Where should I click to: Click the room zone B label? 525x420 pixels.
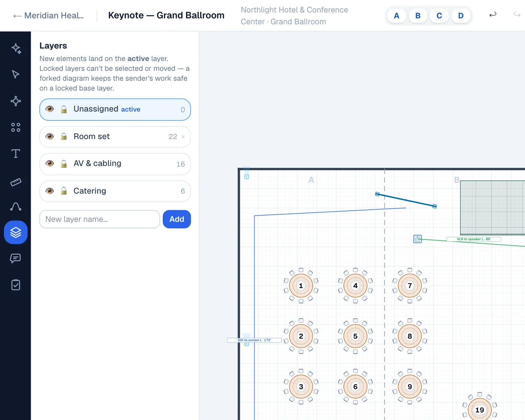[x=457, y=180]
